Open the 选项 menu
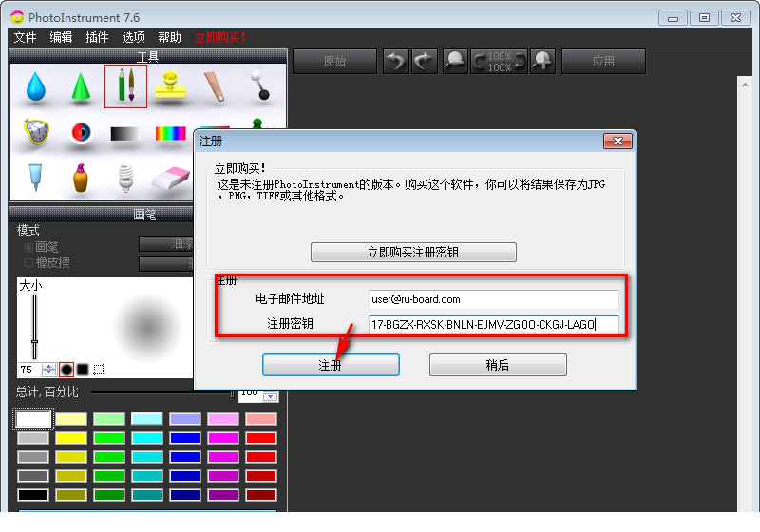This screenshot has height=532, width=760. pos(133,37)
